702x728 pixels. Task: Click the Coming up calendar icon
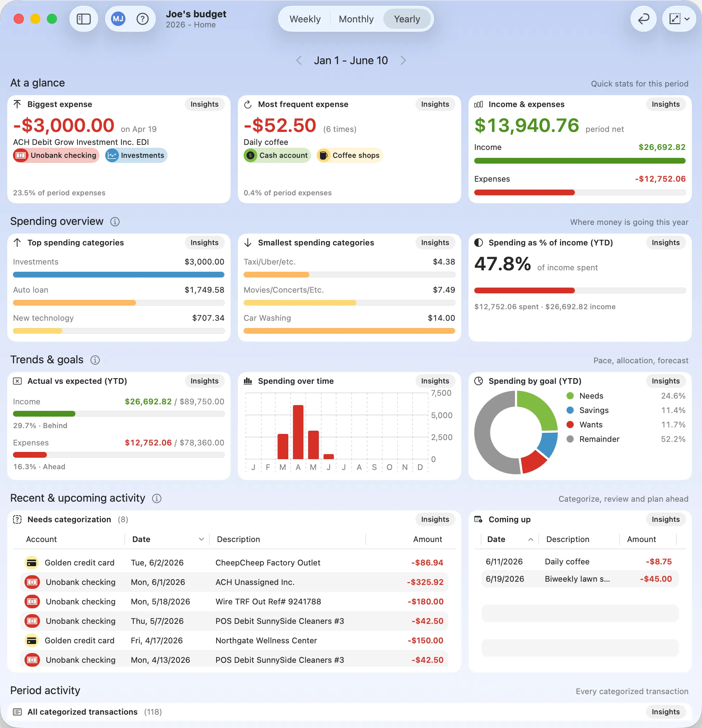[479, 520]
